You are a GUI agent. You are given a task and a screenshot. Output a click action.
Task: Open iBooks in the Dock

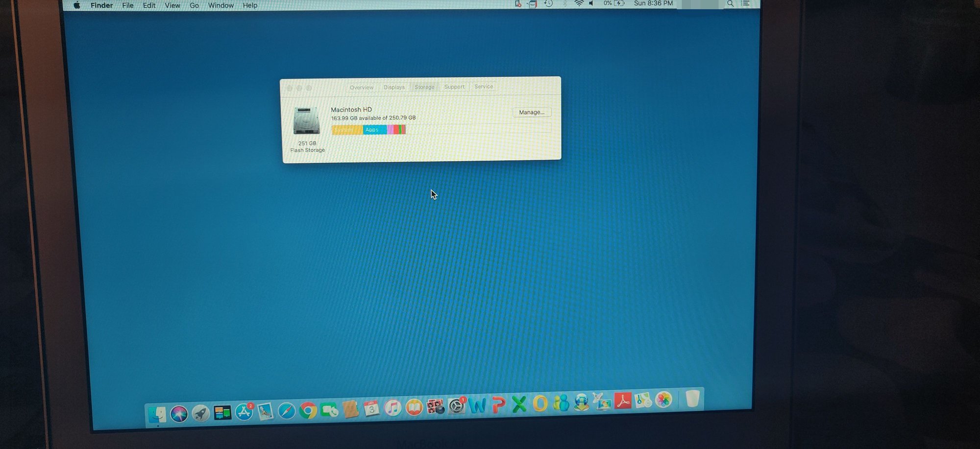click(x=414, y=407)
